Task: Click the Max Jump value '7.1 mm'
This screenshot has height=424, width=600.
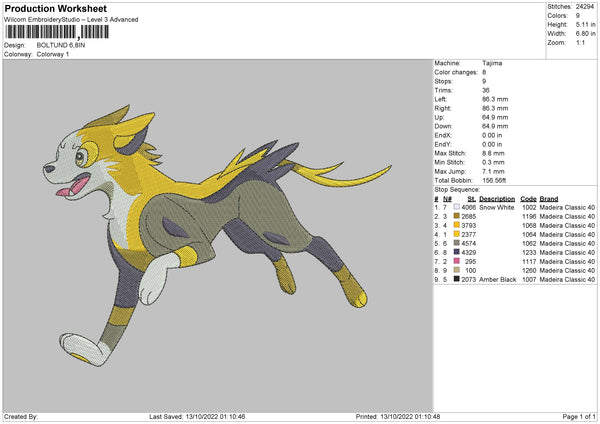Action: click(493, 171)
